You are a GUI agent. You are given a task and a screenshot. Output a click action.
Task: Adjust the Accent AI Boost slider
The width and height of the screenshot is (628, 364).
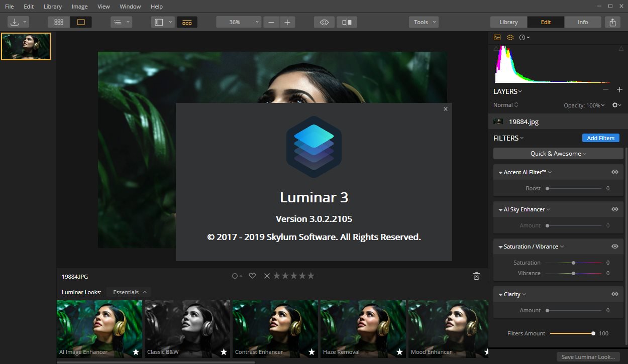click(574, 188)
